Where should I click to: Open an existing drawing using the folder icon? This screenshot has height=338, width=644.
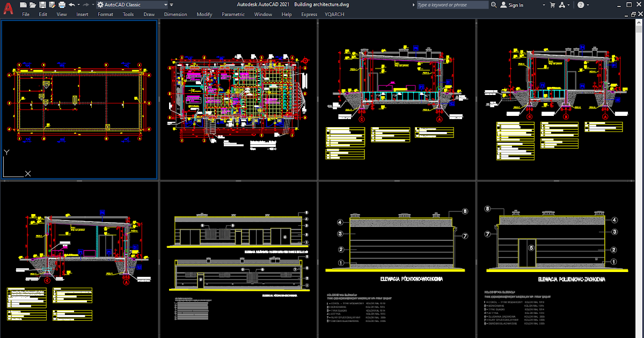click(x=33, y=5)
